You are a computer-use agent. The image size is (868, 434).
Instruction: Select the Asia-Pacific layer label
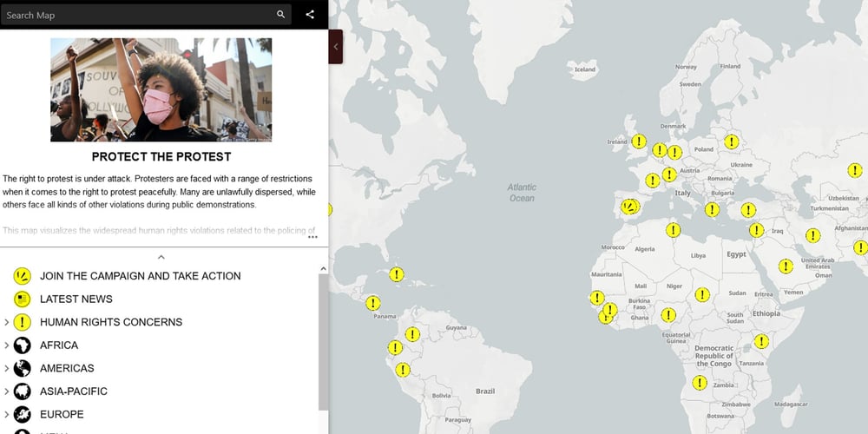pyautogui.click(x=74, y=391)
